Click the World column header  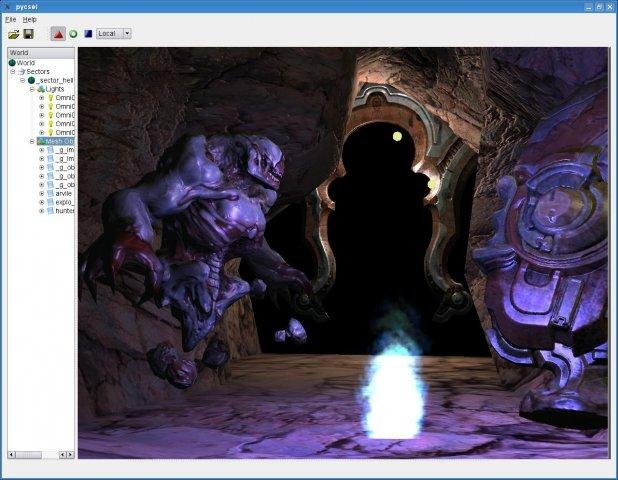[41, 52]
